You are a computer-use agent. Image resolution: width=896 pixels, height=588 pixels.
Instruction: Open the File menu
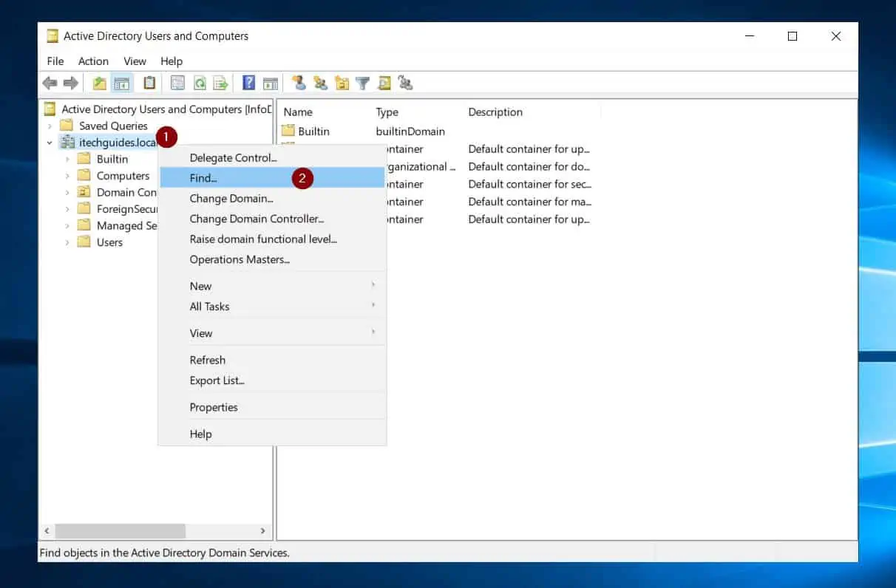pyautogui.click(x=55, y=61)
